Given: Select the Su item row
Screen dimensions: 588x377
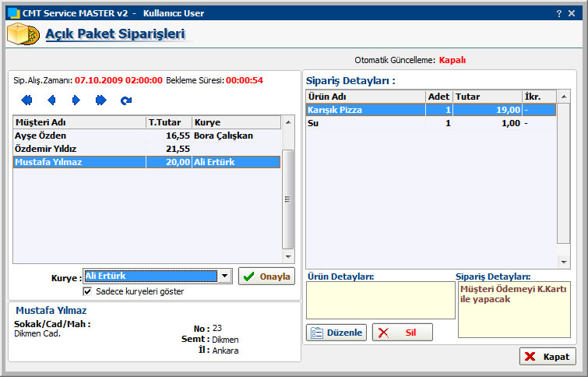Looking at the screenshot, I should (x=430, y=123).
